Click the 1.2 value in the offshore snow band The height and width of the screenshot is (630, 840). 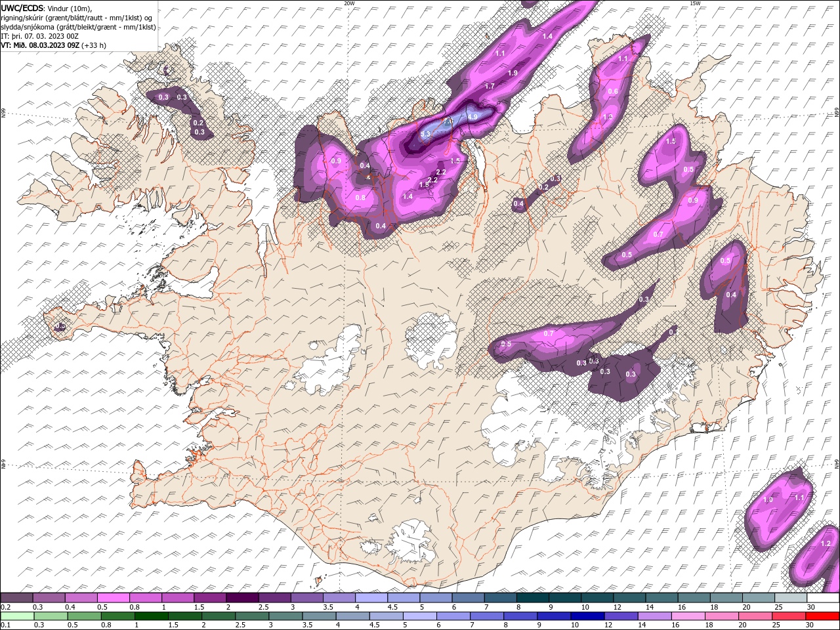826,544
